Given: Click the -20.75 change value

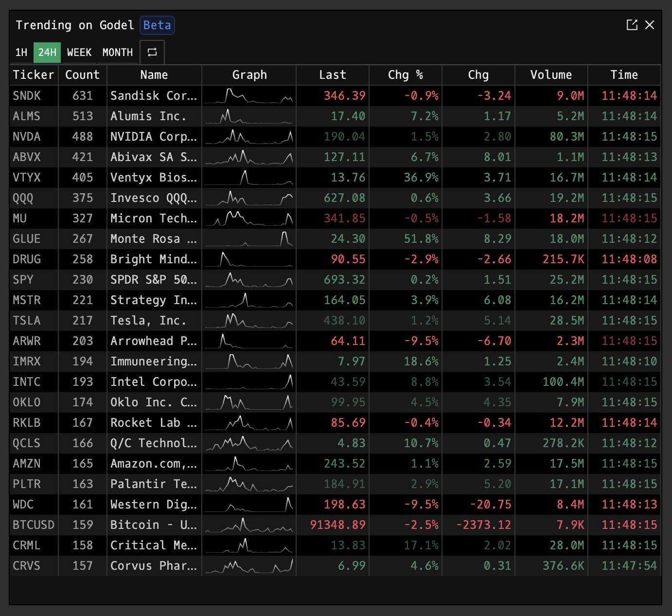Looking at the screenshot, I should pos(491,505).
